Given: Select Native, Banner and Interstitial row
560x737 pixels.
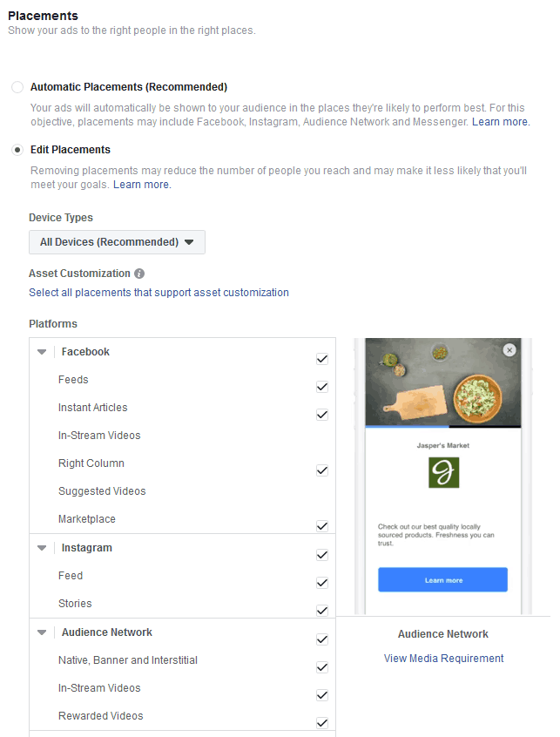Looking at the screenshot, I should 182,660.
